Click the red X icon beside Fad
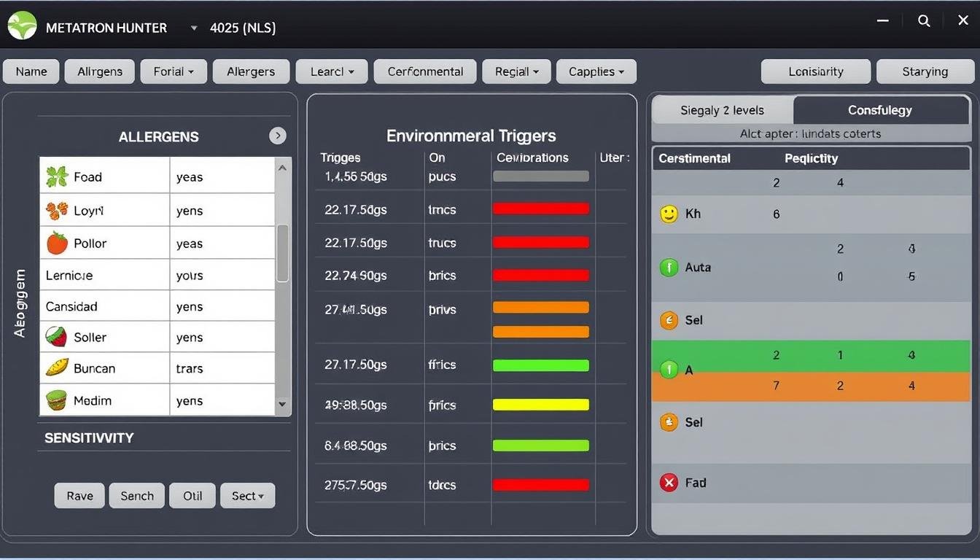980x560 pixels. pos(669,482)
